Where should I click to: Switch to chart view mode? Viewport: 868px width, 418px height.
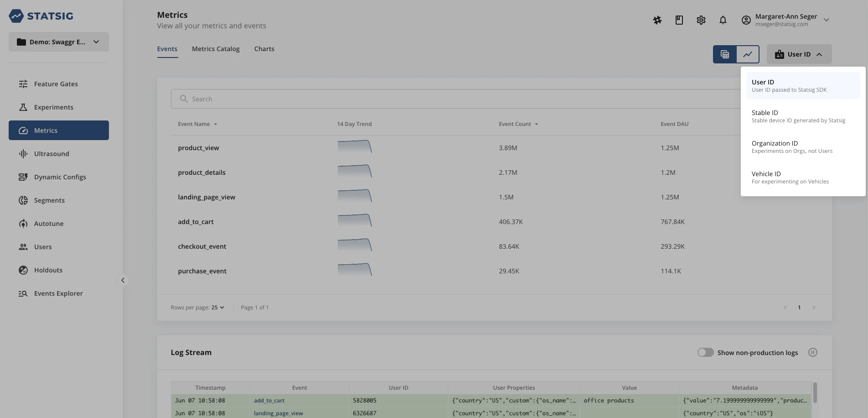click(x=747, y=54)
